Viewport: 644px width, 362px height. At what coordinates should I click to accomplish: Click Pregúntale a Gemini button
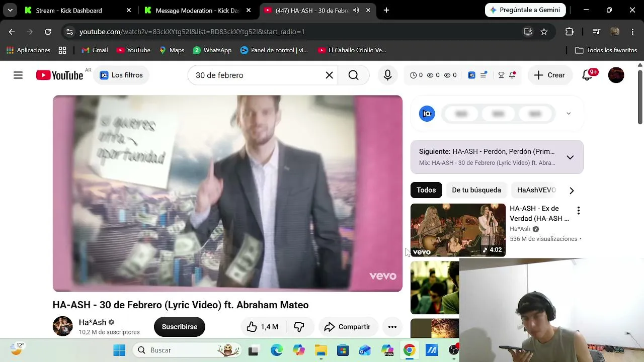pos(525,10)
